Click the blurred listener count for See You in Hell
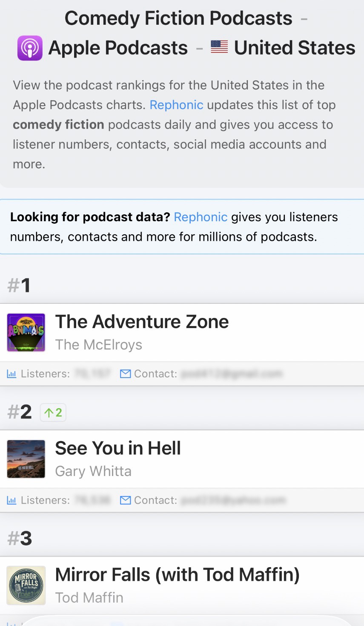The height and width of the screenshot is (626, 364). click(92, 500)
